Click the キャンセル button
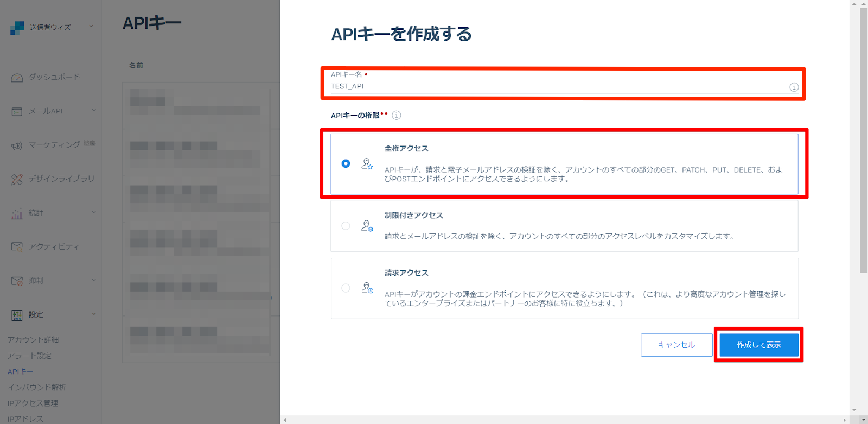The image size is (868, 424). (676, 345)
